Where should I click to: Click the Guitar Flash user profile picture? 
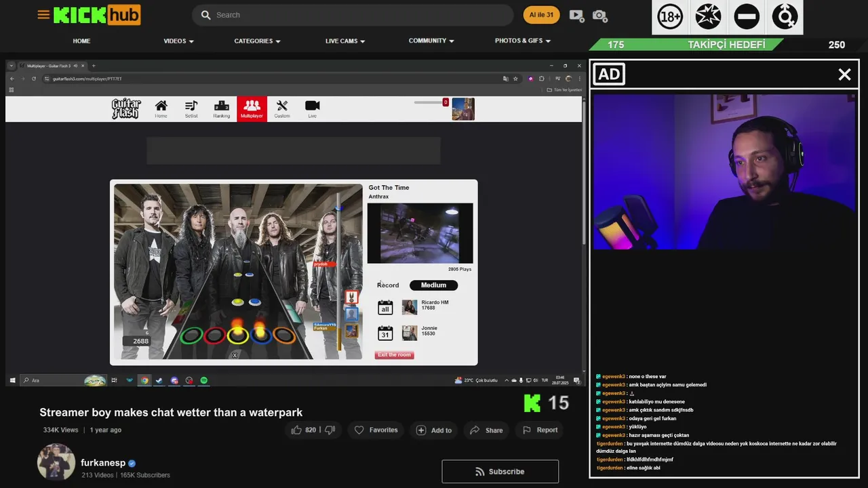(x=463, y=109)
